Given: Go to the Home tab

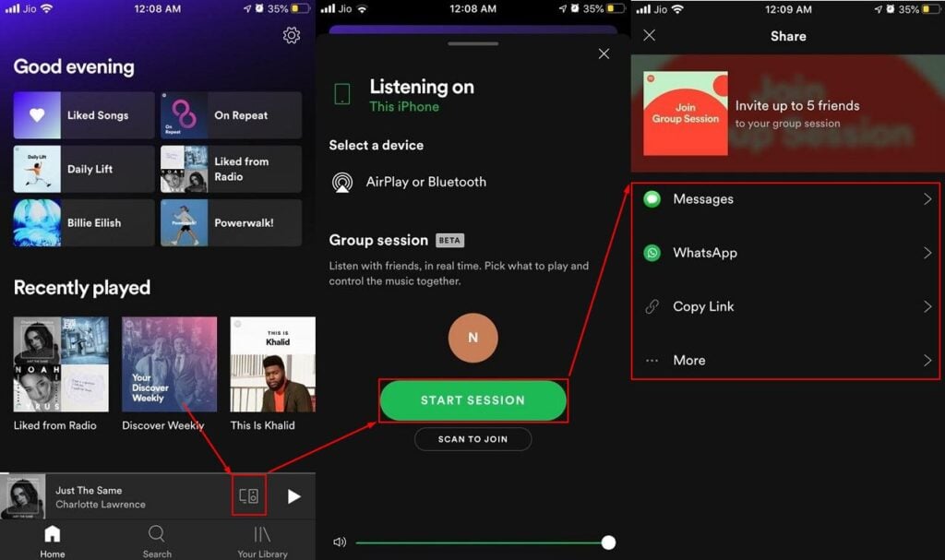Looking at the screenshot, I should pos(53,542).
